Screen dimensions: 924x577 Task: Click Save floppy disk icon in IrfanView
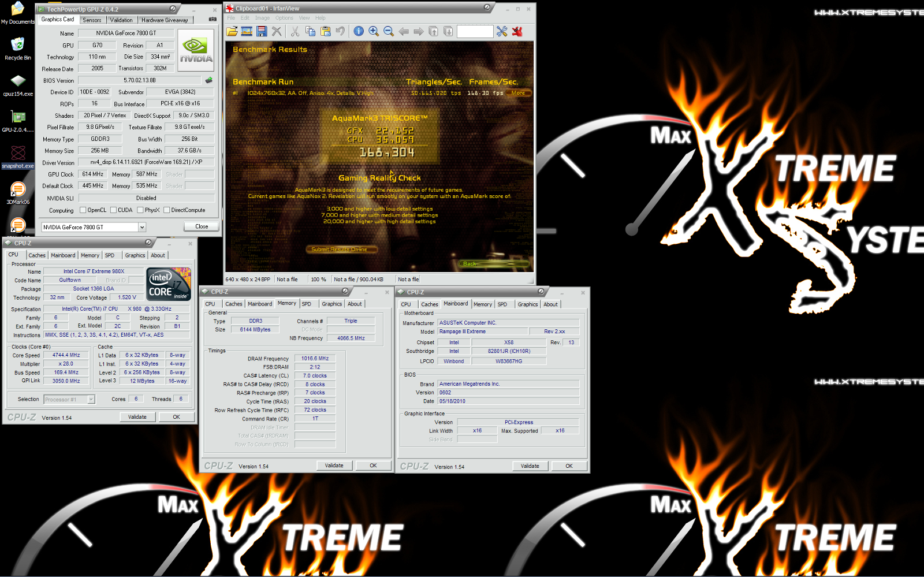[x=262, y=31]
